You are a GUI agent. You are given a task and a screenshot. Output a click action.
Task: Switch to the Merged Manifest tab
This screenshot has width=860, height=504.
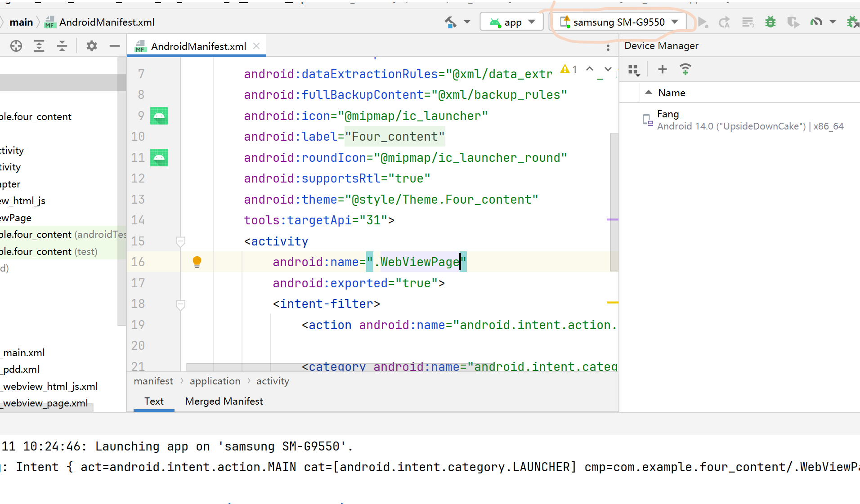coord(224,401)
